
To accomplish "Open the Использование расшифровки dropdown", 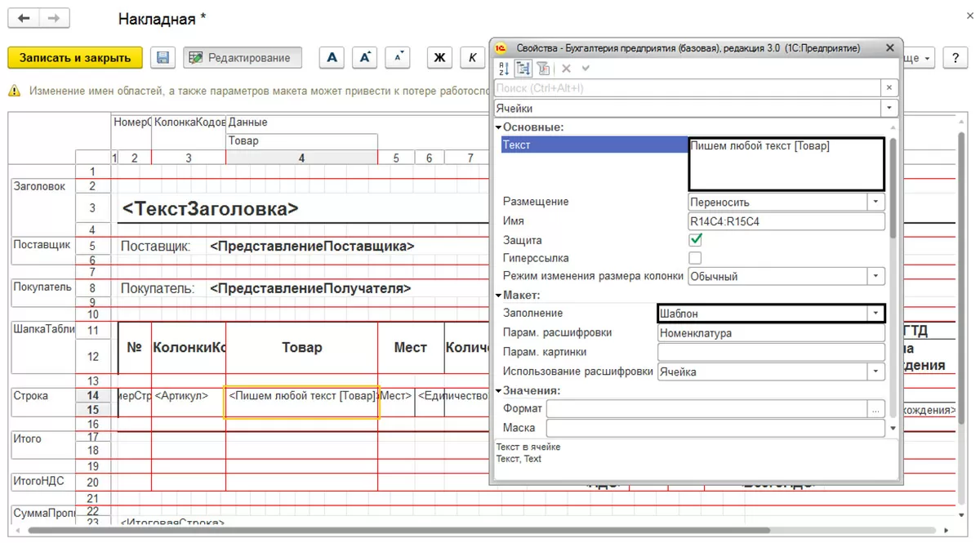I will pyautogui.click(x=876, y=372).
